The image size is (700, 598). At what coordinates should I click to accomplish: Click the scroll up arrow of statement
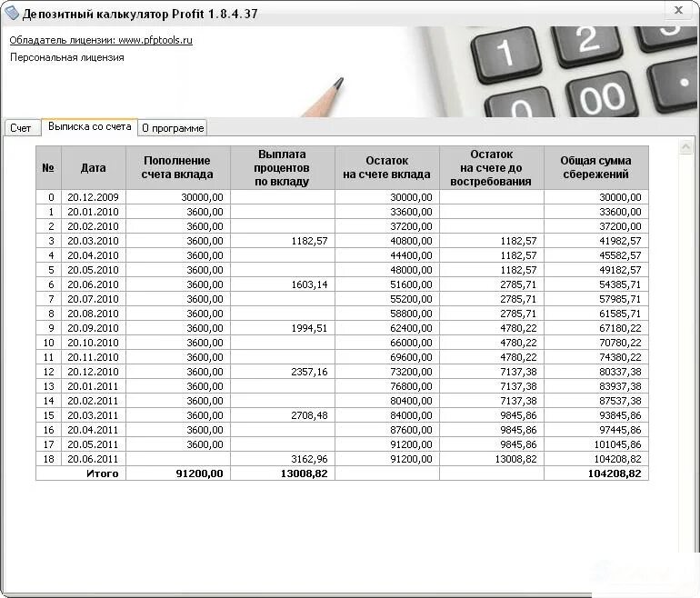pyautogui.click(x=685, y=147)
